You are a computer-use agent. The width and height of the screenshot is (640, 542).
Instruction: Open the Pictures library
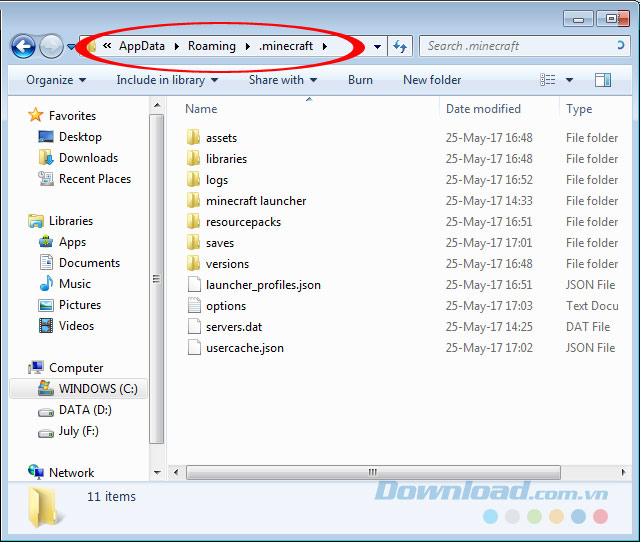70,305
